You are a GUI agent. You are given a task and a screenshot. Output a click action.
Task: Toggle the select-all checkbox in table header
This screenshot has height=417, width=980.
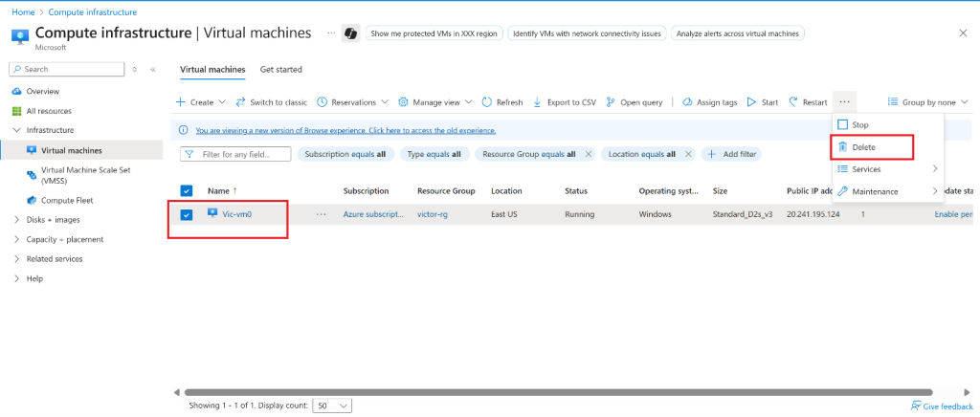[x=187, y=191]
